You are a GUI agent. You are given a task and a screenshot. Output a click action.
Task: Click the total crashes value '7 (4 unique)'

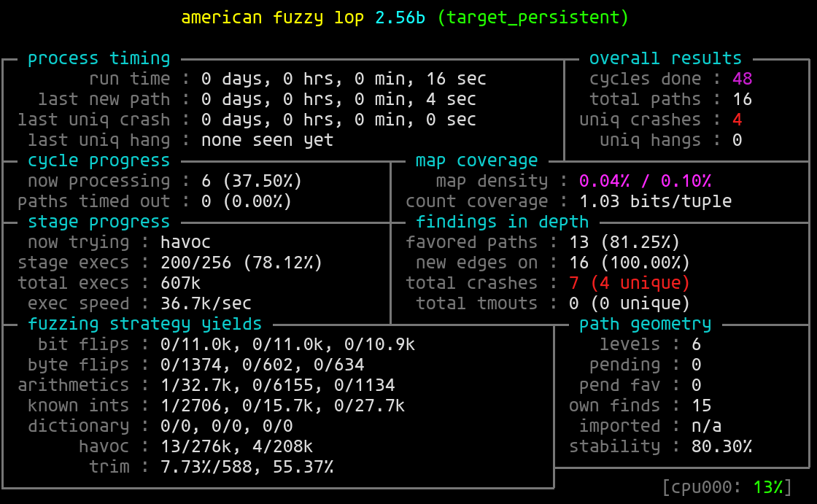pos(630,283)
